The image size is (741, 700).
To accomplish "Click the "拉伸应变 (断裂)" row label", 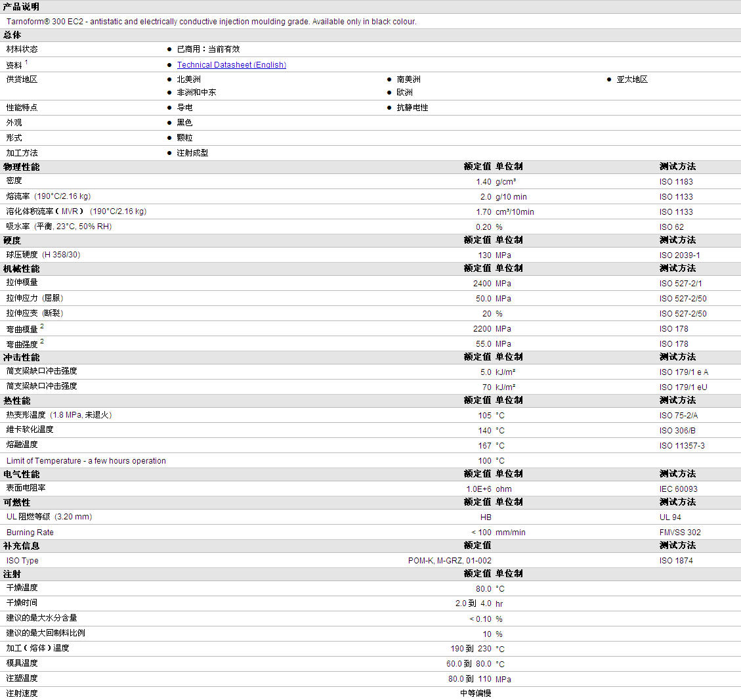I will 35,313.
